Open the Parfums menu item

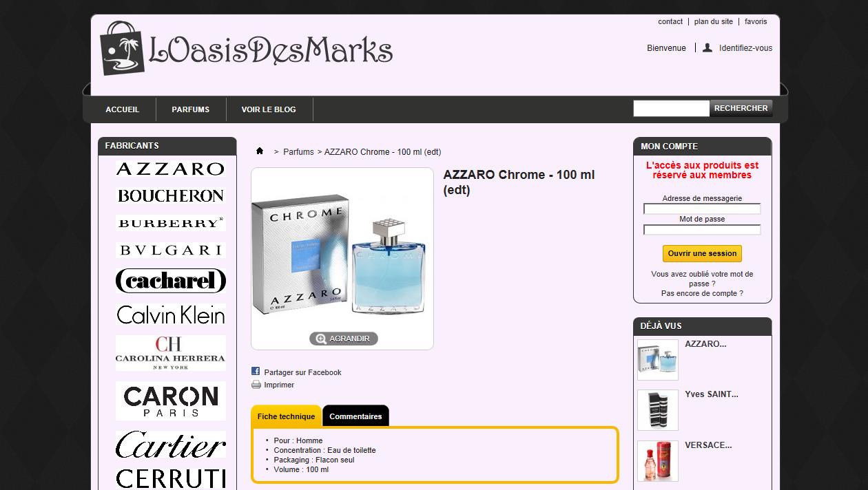(191, 109)
